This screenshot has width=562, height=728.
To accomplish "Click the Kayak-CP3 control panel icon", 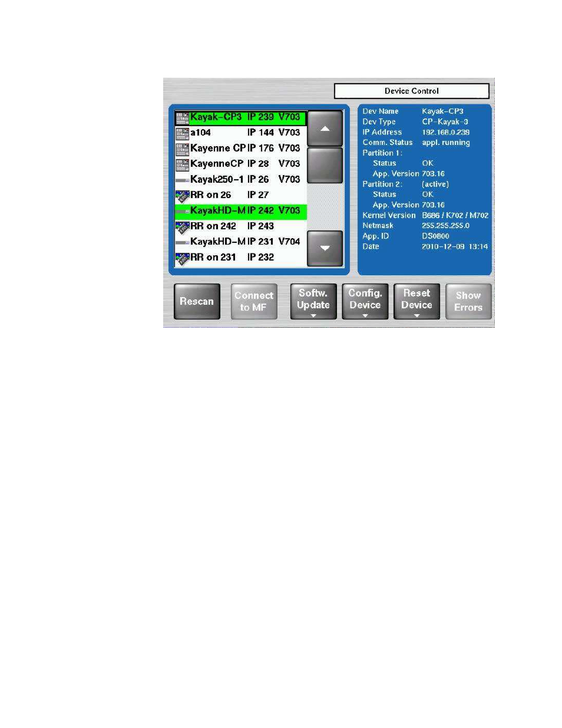I will pos(183,117).
